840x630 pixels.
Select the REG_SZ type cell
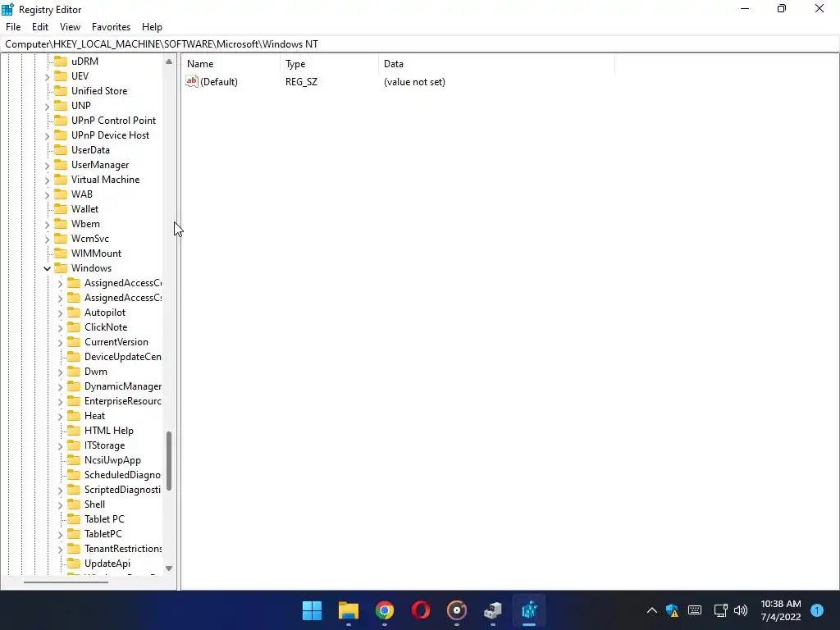tap(301, 82)
